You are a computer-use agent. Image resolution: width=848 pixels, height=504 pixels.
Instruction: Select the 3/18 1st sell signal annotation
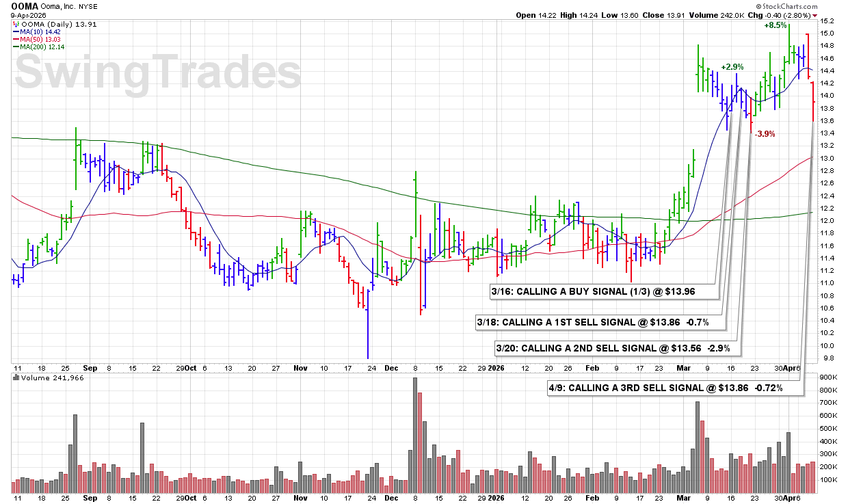[x=592, y=321]
